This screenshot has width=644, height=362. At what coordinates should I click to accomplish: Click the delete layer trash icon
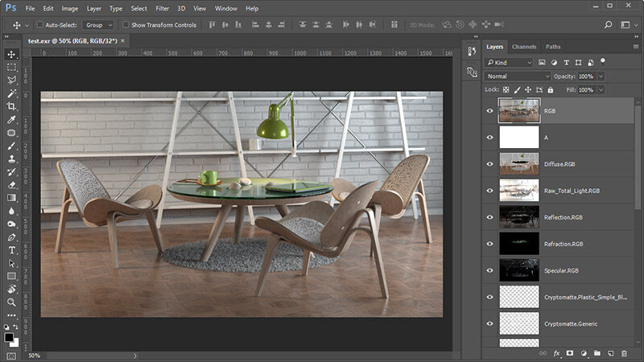click(x=624, y=353)
